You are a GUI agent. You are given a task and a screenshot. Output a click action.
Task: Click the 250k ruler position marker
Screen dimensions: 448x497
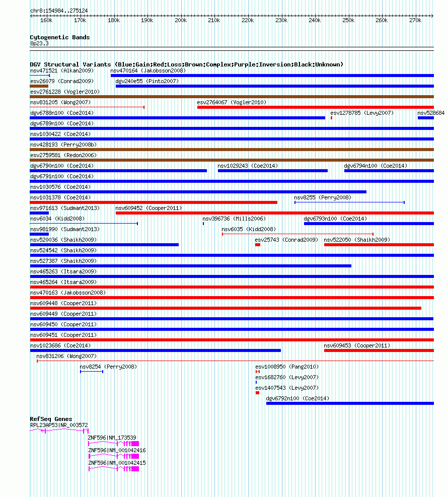pyautogui.click(x=348, y=20)
